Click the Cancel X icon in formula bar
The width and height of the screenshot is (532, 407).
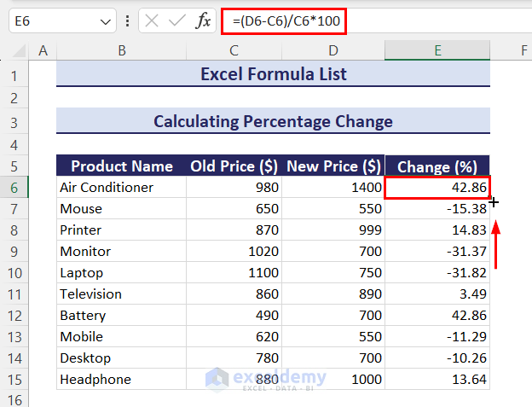tap(152, 21)
